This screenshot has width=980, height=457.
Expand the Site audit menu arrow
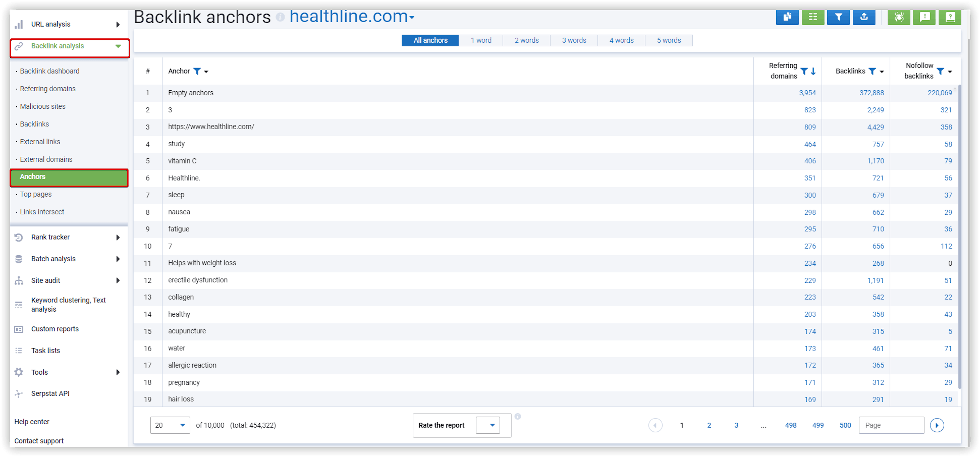click(118, 281)
